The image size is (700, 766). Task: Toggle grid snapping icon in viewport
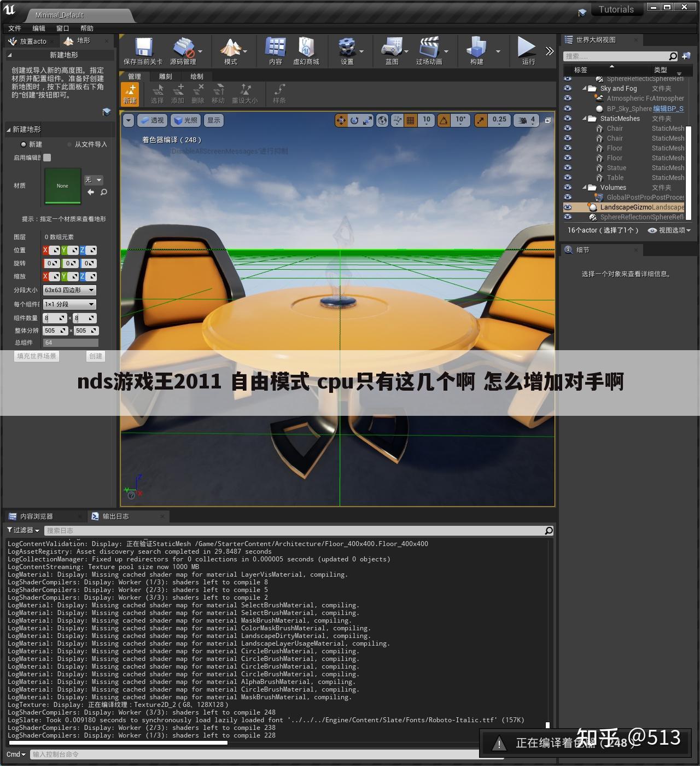pos(411,120)
